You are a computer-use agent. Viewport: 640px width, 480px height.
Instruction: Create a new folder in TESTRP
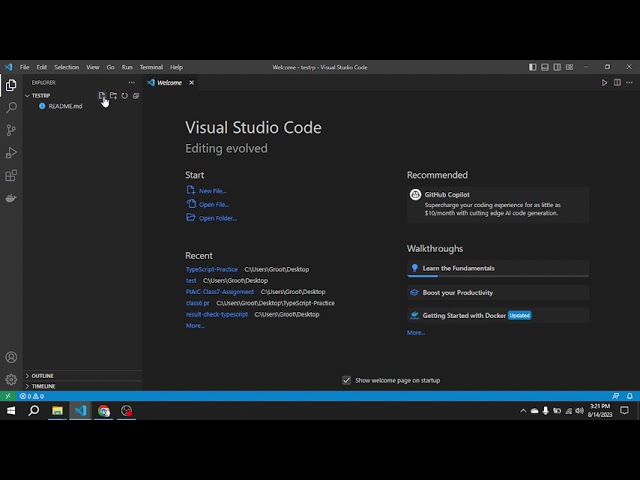click(x=113, y=96)
